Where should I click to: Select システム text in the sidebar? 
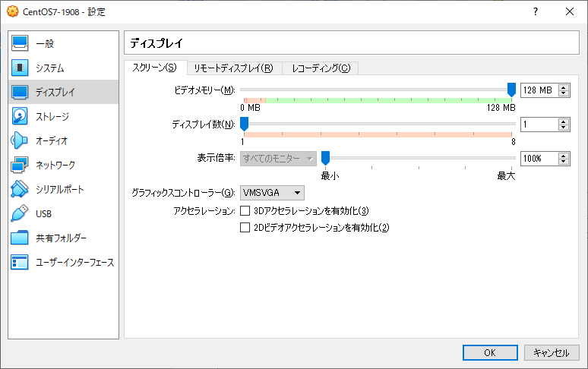coord(50,68)
